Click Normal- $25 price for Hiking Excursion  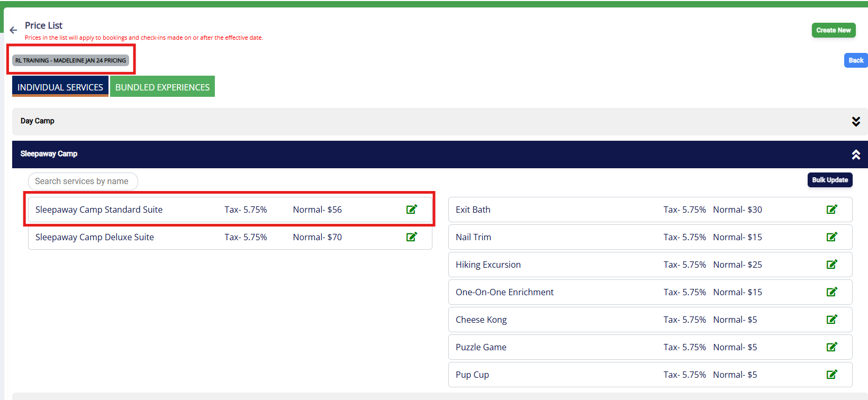click(x=738, y=265)
